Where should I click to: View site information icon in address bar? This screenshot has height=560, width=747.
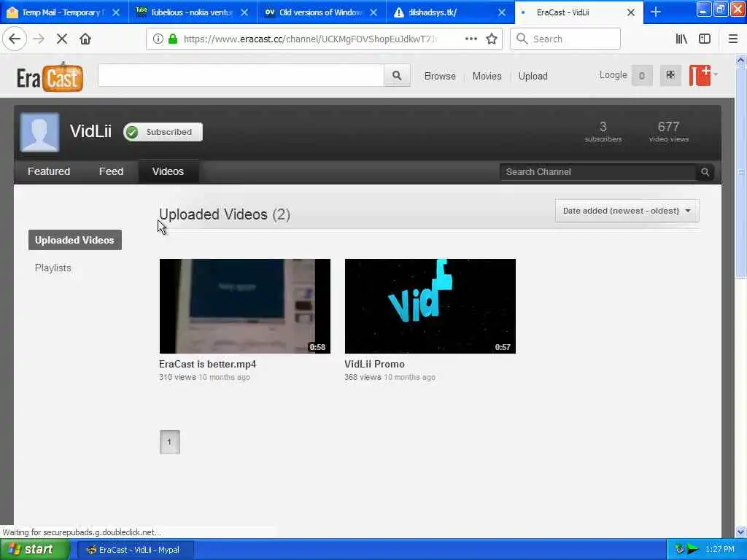click(158, 39)
